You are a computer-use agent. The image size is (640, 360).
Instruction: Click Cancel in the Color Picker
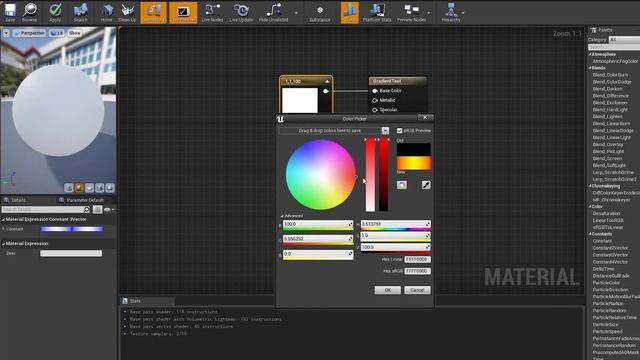(417, 290)
